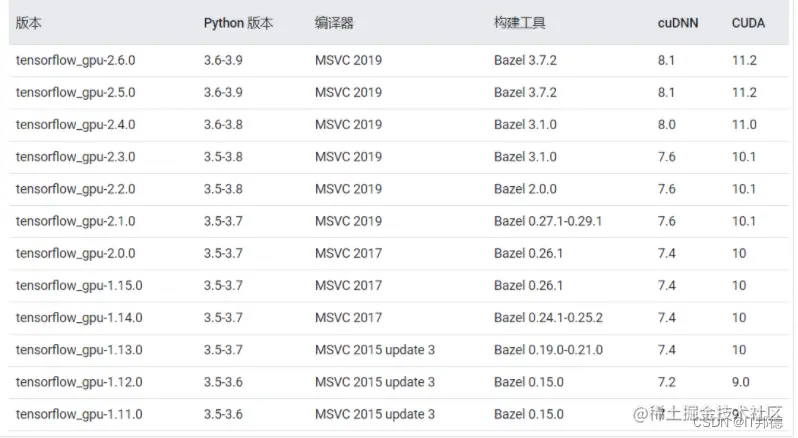Click Python 3.5-3.8 in the tensorflow_gpu-2.3.0 row

tap(223, 157)
